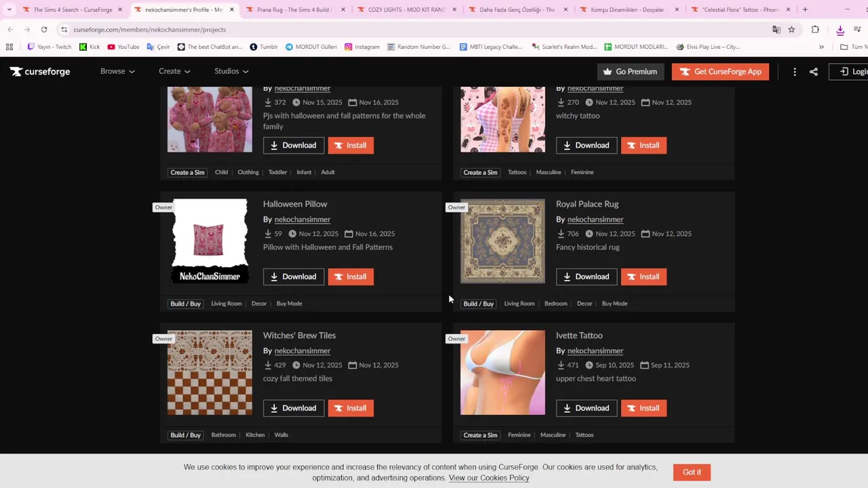Click Royal Palace Rug thumbnail

(x=502, y=241)
